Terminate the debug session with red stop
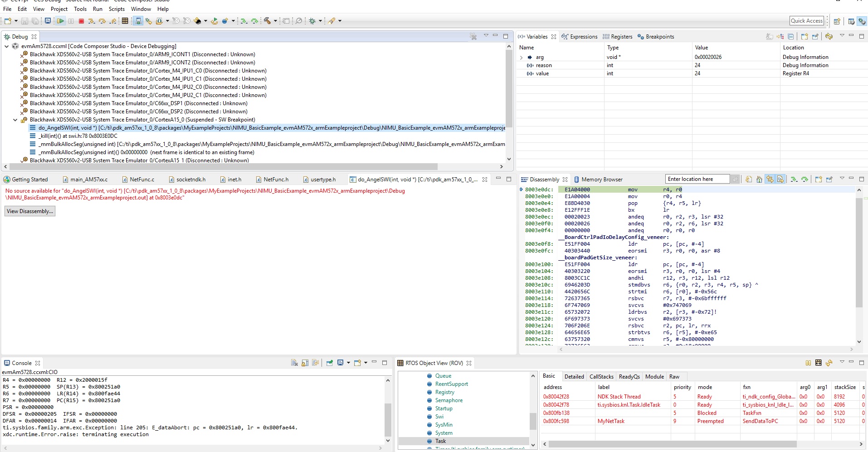 point(81,21)
